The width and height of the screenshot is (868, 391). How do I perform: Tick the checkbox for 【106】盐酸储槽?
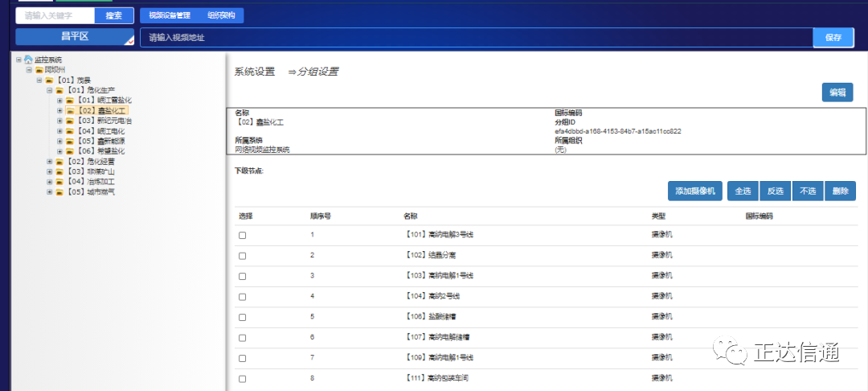[x=243, y=317]
